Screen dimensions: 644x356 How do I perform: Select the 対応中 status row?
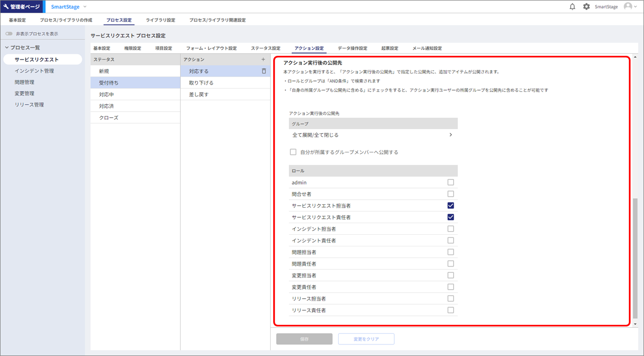[110, 95]
